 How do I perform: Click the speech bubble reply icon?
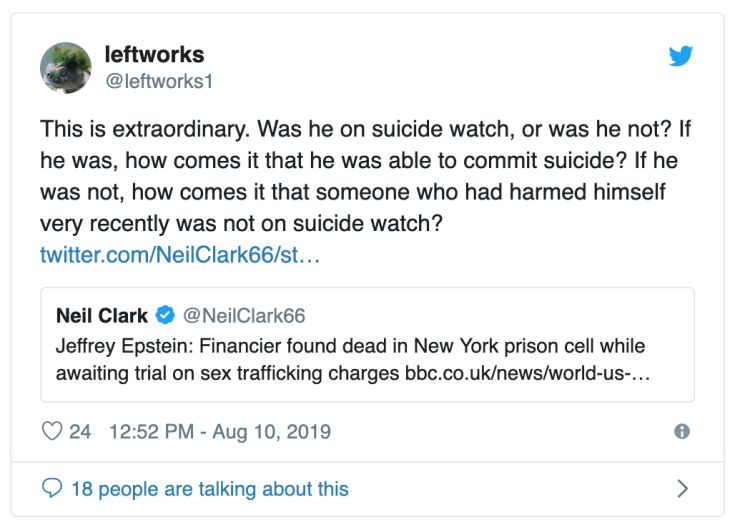click(52, 489)
